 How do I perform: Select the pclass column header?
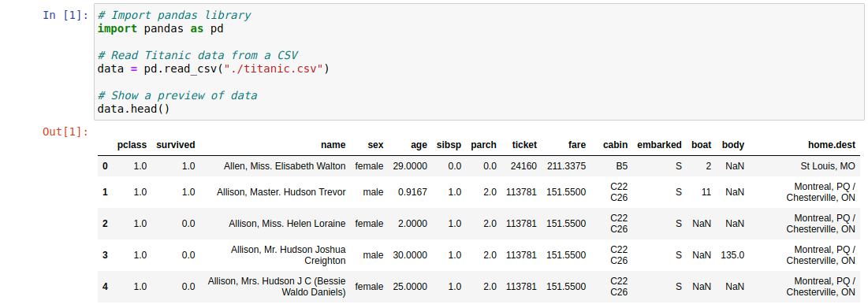tap(132, 146)
